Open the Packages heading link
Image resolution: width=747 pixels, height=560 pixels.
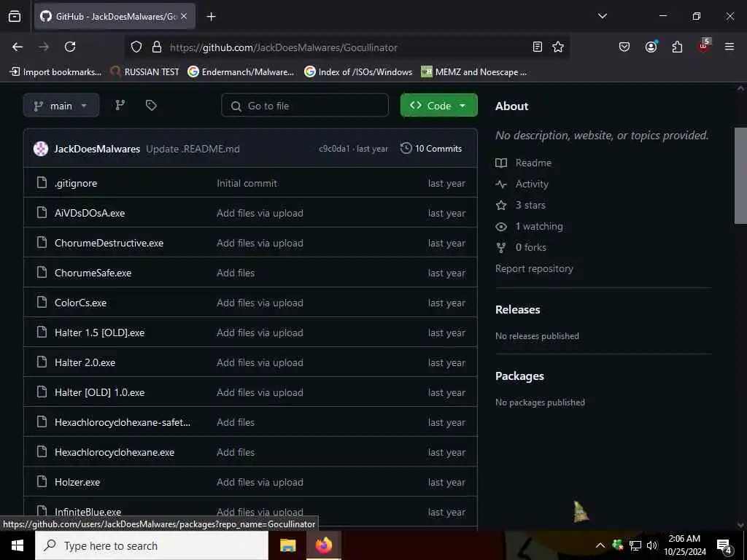click(x=519, y=376)
